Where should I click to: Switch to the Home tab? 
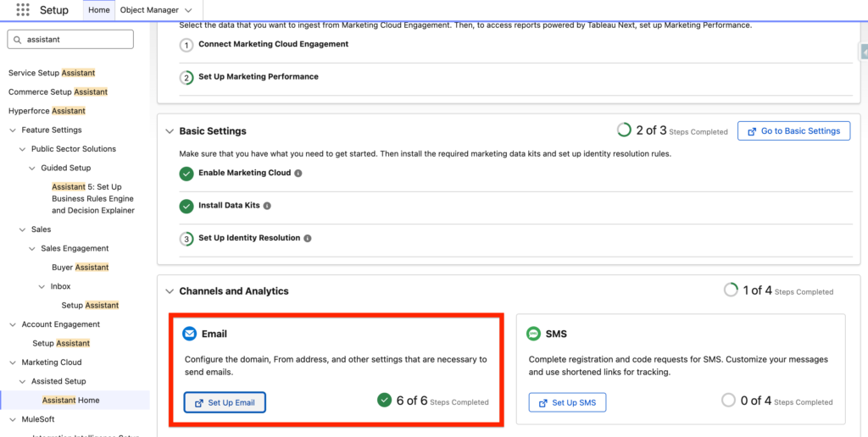pos(99,10)
